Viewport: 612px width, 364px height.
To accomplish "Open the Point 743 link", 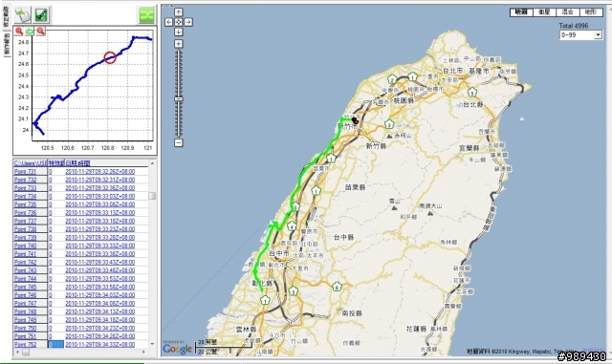I will [25, 270].
